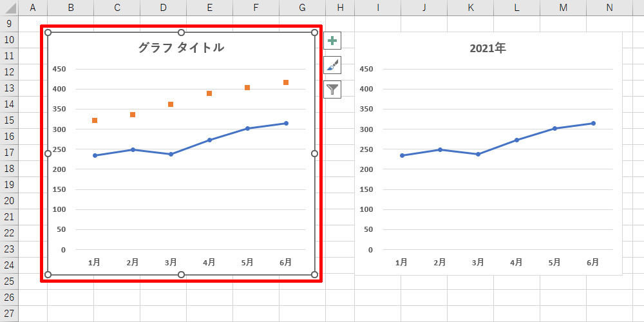Select column E header
This screenshot has width=644, height=322.
tap(210, 7)
